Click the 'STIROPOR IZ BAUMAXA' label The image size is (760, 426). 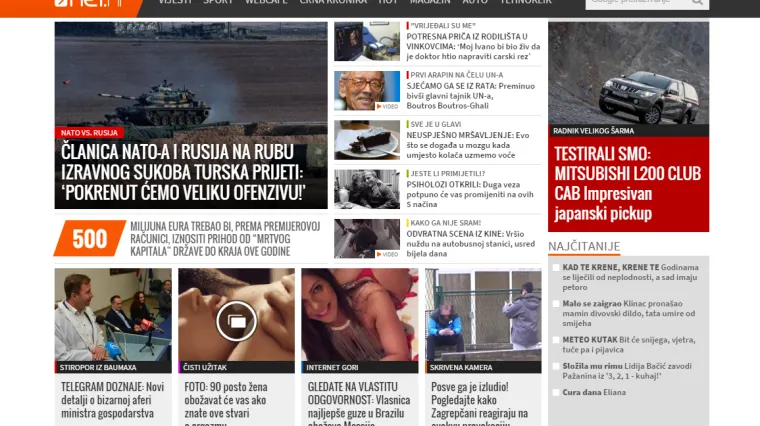tap(98, 367)
